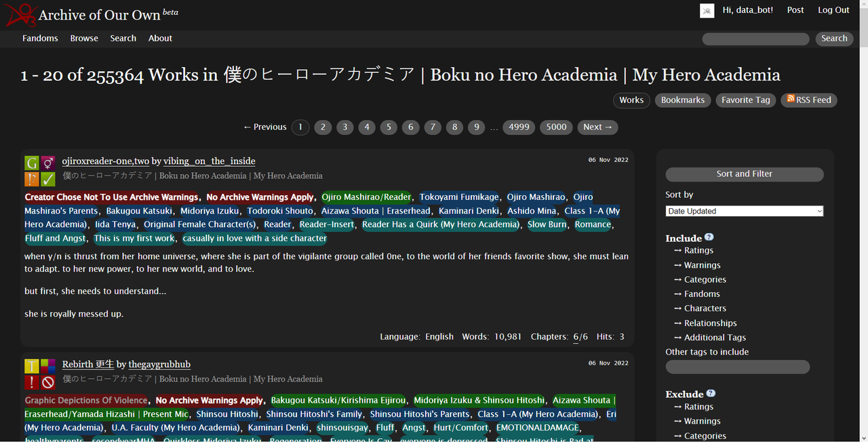Viewport: 868px width, 442px height.
Task: Click the header Search button
Action: pyautogui.click(x=834, y=39)
